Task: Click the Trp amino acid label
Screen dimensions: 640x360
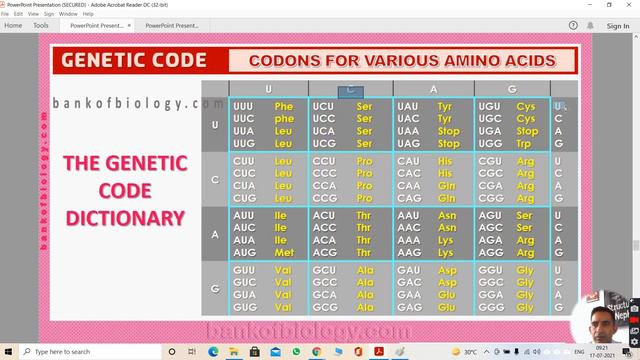Action: coord(523,144)
